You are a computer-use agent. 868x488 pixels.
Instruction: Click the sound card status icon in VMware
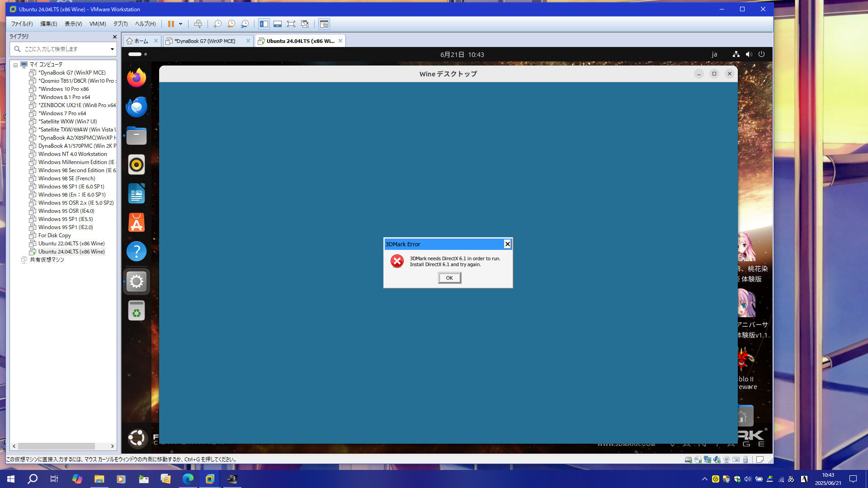pyautogui.click(x=717, y=460)
